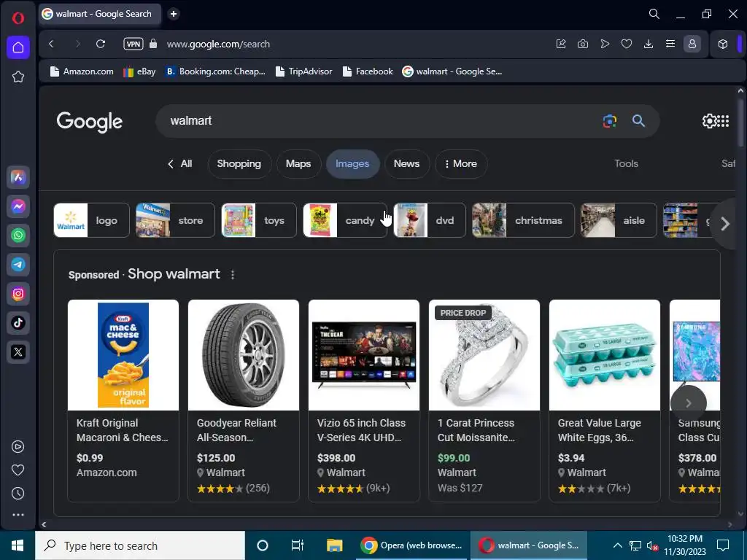The width and height of the screenshot is (747, 560).
Task: Open Instagram in the sidebar
Action: 18,294
